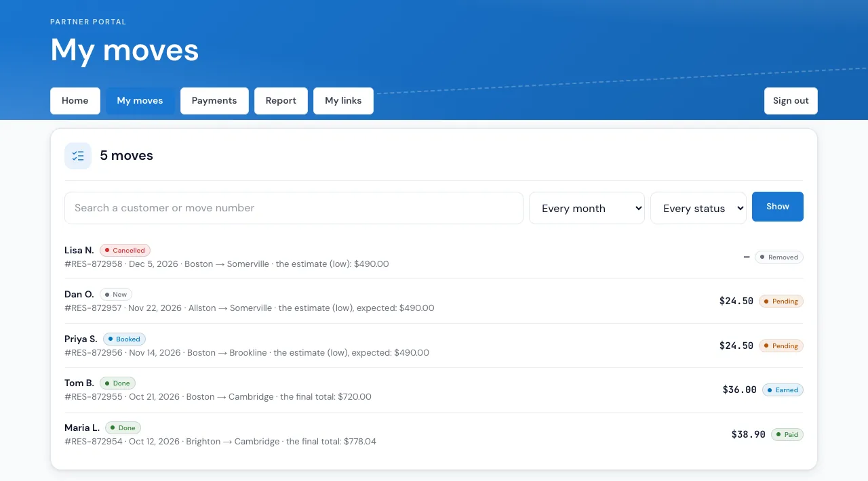Screen dimensions: 868x481
Task: Click the Done badge next to Maria L.
Action: [123, 427]
